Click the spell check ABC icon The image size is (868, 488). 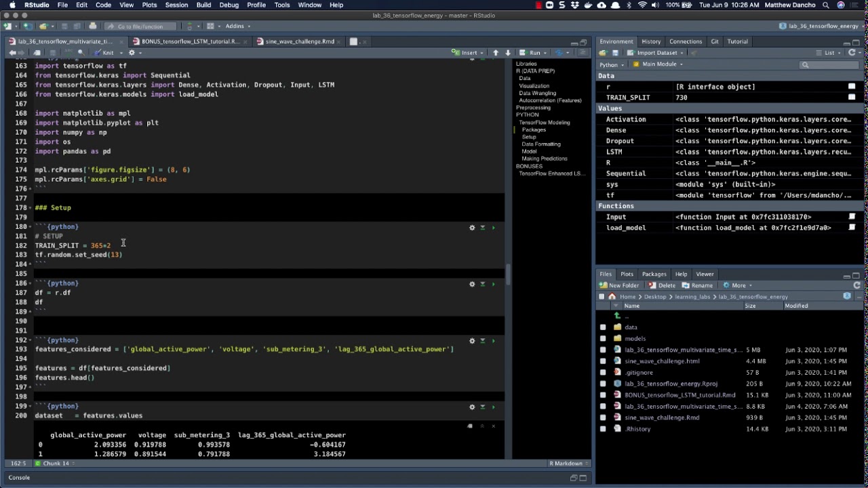pos(68,53)
